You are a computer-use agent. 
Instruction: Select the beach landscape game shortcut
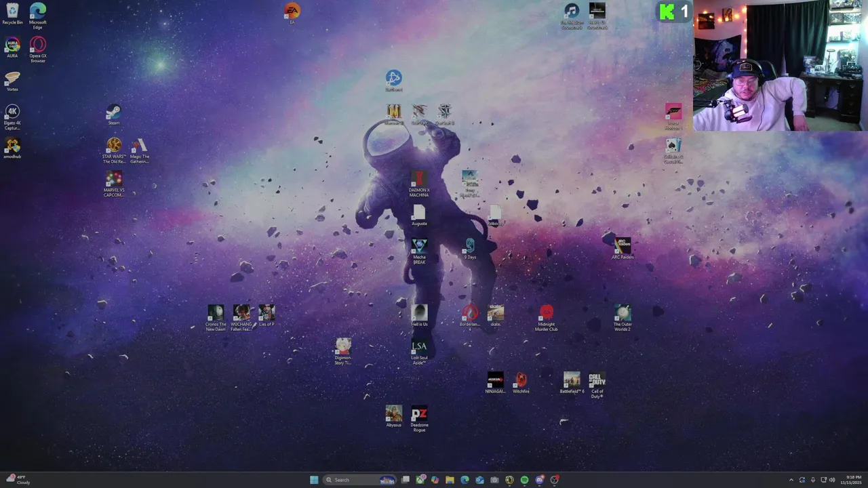coord(470,184)
